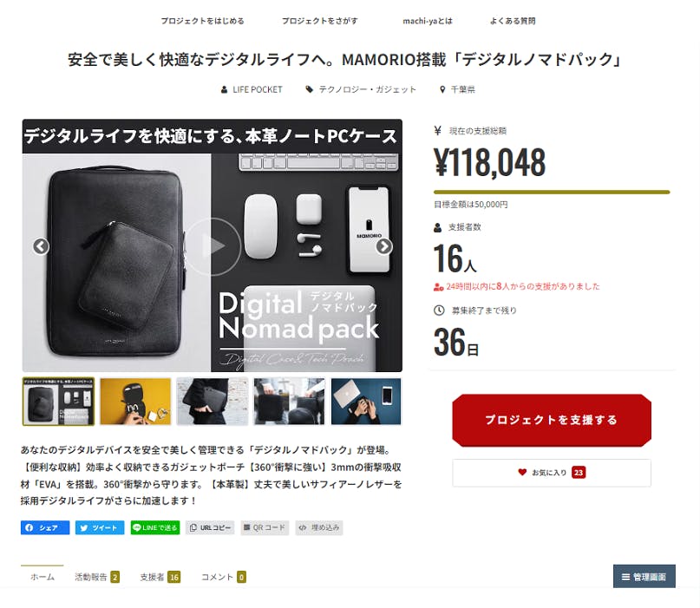Screen dimensions: 700x608
Task: Share the project on Facebook with シェア
Action: pos(45,527)
